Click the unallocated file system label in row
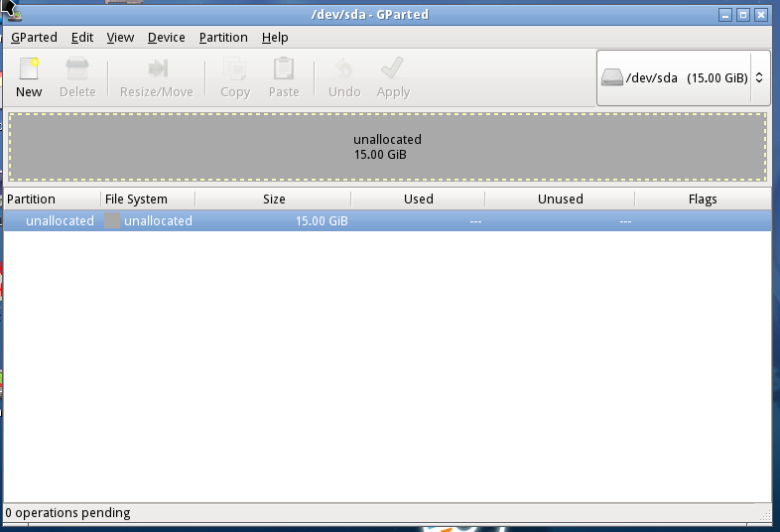The image size is (780, 532). (x=158, y=221)
